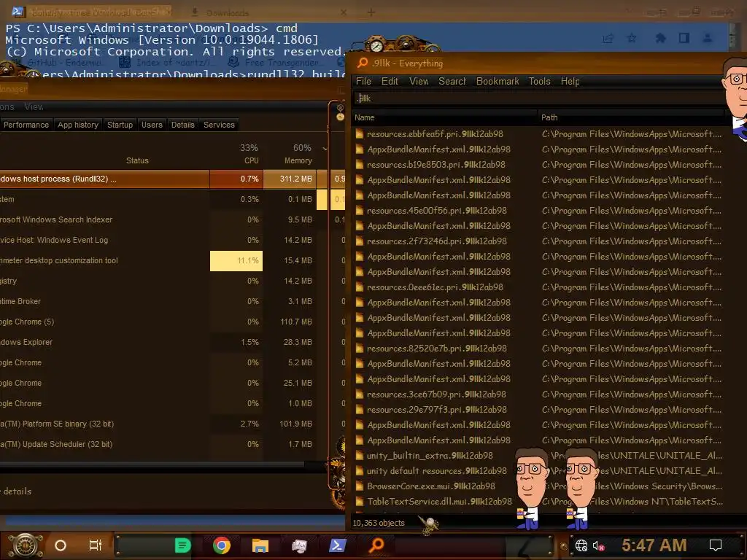The image size is (747, 560).
Task: Switch to the Everything magnifier taskbar icon
Action: [376, 544]
